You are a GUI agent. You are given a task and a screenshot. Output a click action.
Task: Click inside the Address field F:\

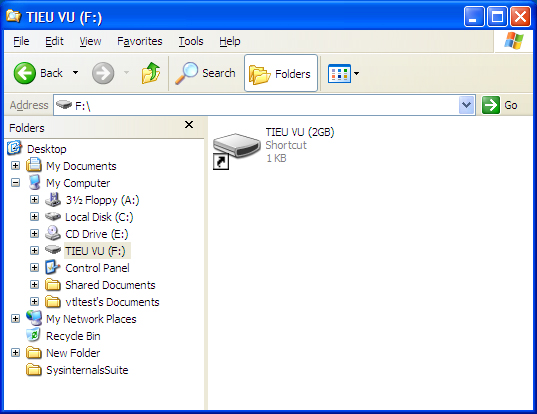point(264,105)
